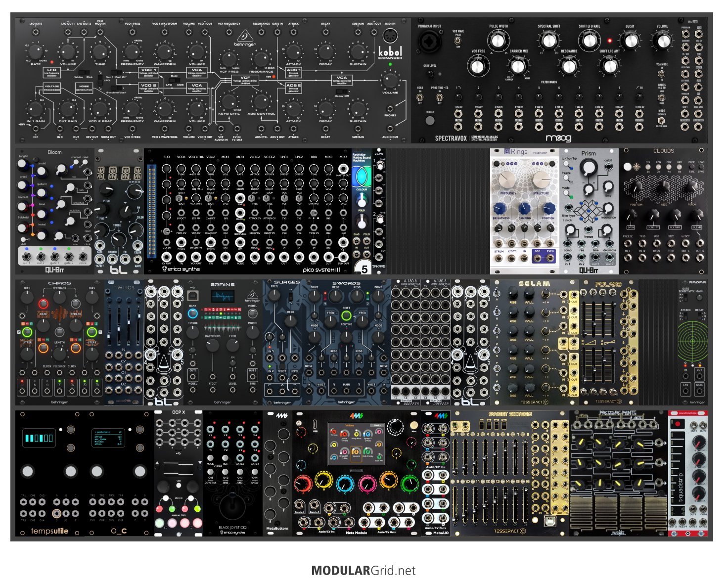Click the moog logo on Spectravox

tap(557, 138)
